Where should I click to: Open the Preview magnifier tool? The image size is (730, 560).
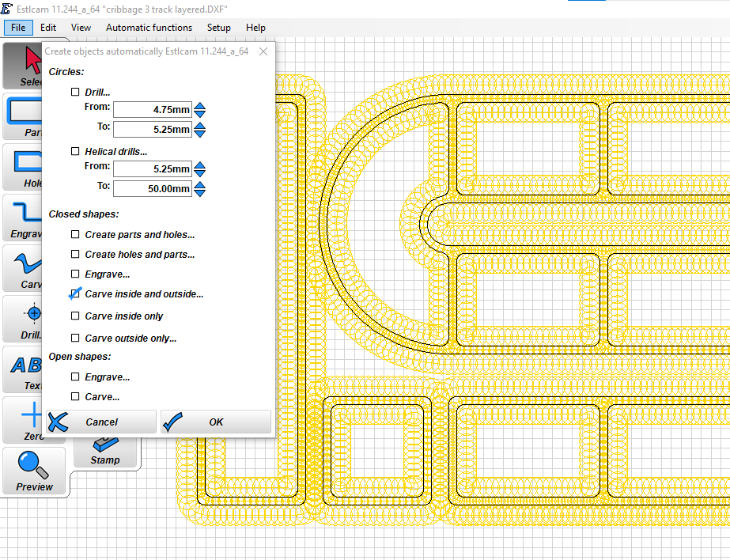pos(34,471)
